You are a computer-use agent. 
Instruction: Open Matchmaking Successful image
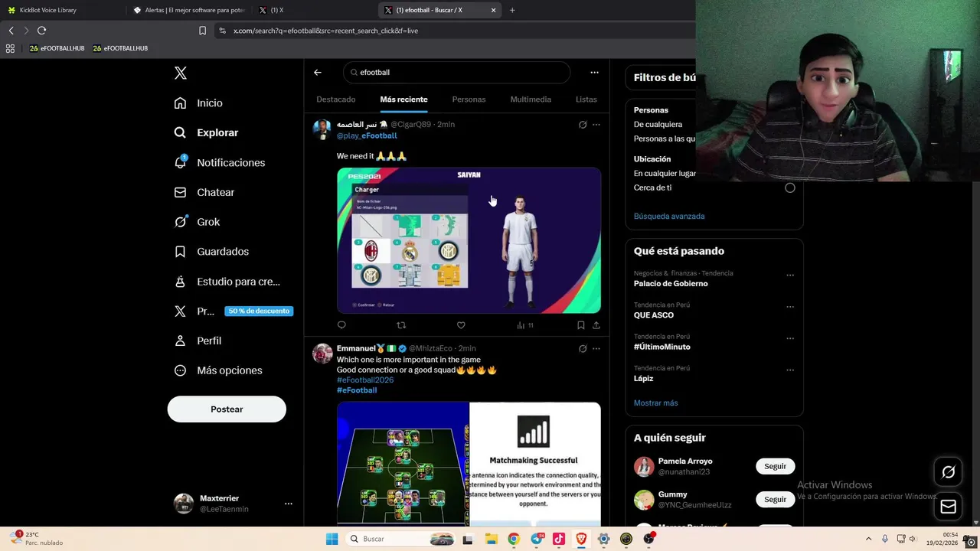pyautogui.click(x=535, y=463)
